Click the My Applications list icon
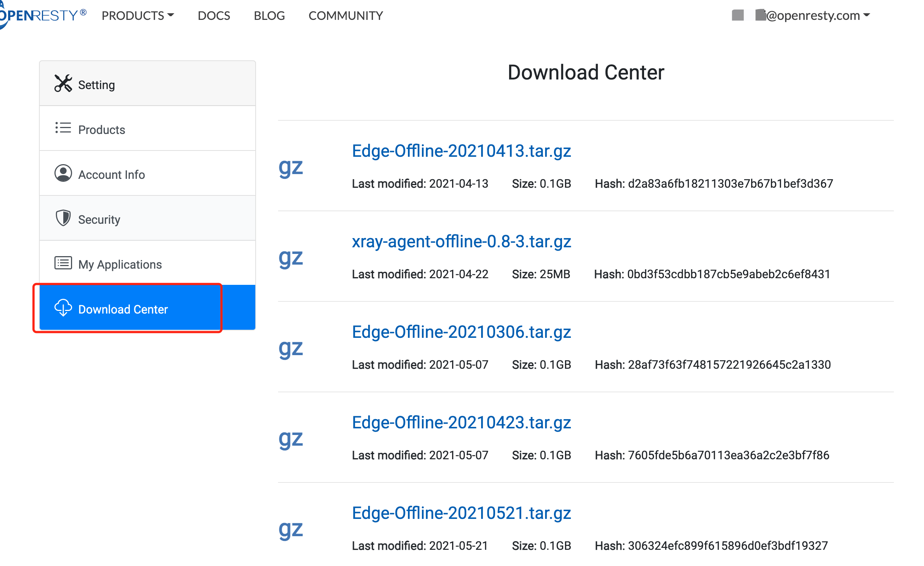The width and height of the screenshot is (924, 566). tap(63, 263)
